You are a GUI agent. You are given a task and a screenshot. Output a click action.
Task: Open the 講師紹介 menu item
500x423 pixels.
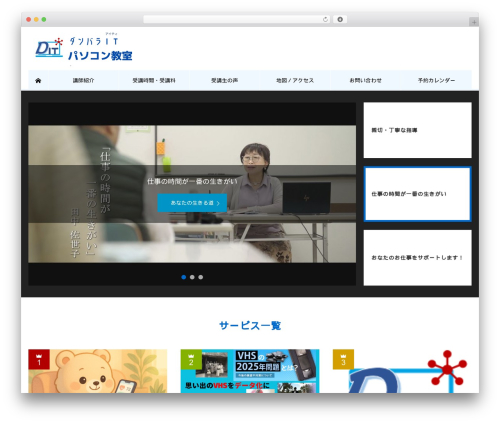[83, 80]
